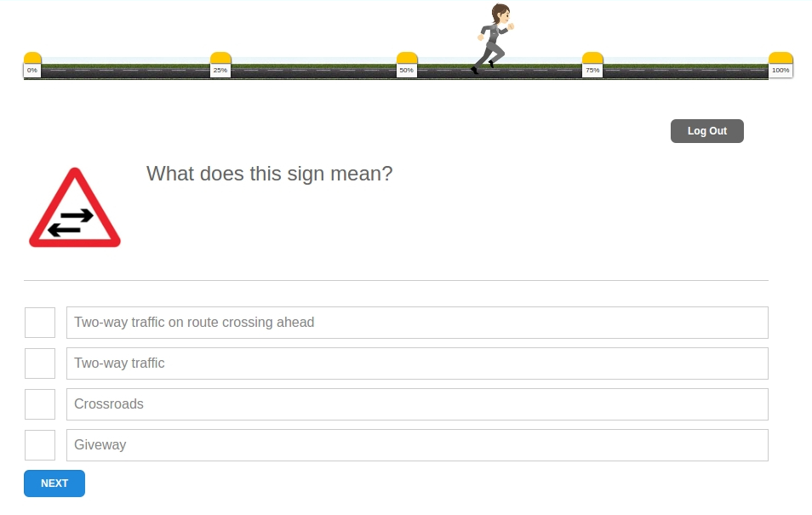This screenshot has width=812, height=515.
Task: Select the 'Two-way traffic' answer box
Action: 417,363
